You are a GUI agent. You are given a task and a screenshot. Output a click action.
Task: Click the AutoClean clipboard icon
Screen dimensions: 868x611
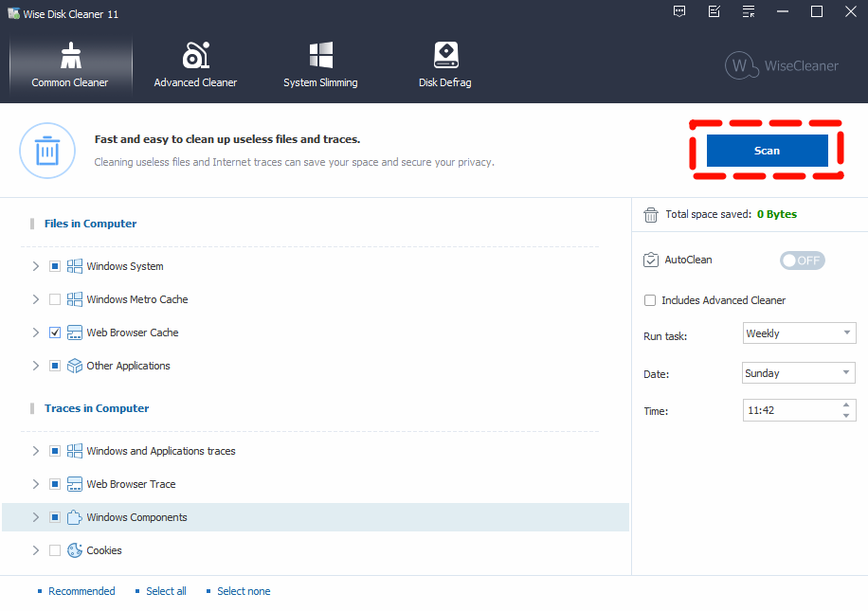(x=651, y=260)
